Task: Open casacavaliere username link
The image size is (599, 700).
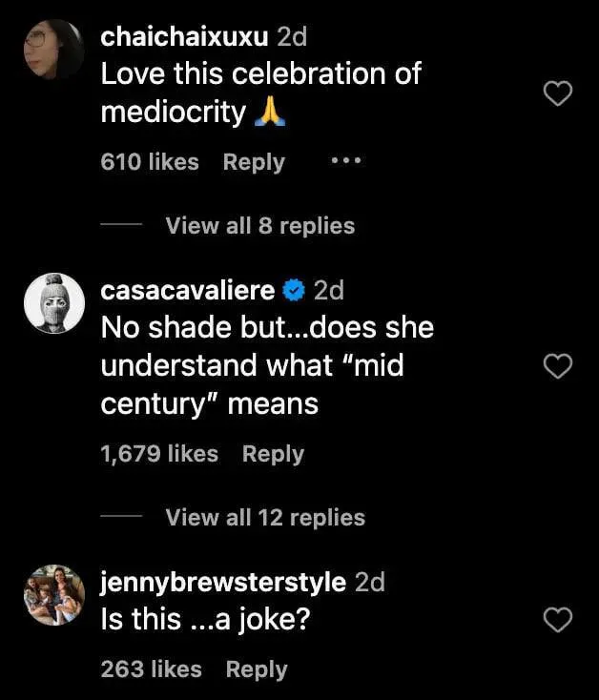Action: click(188, 289)
